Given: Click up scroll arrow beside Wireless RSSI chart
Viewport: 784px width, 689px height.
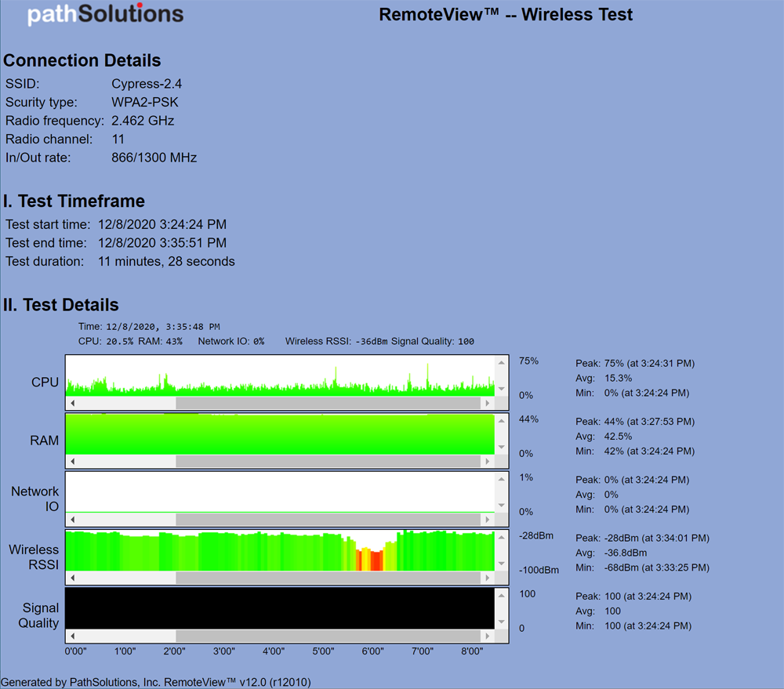Looking at the screenshot, I should coord(502,537).
